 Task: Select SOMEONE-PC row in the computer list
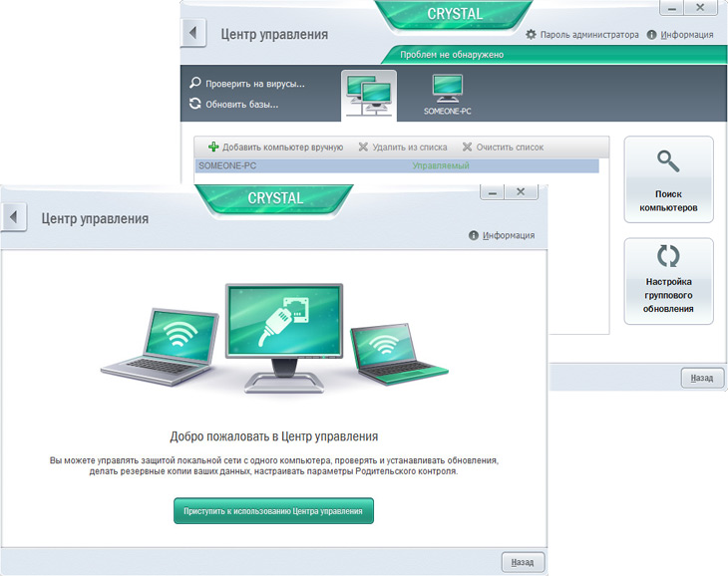click(397, 166)
